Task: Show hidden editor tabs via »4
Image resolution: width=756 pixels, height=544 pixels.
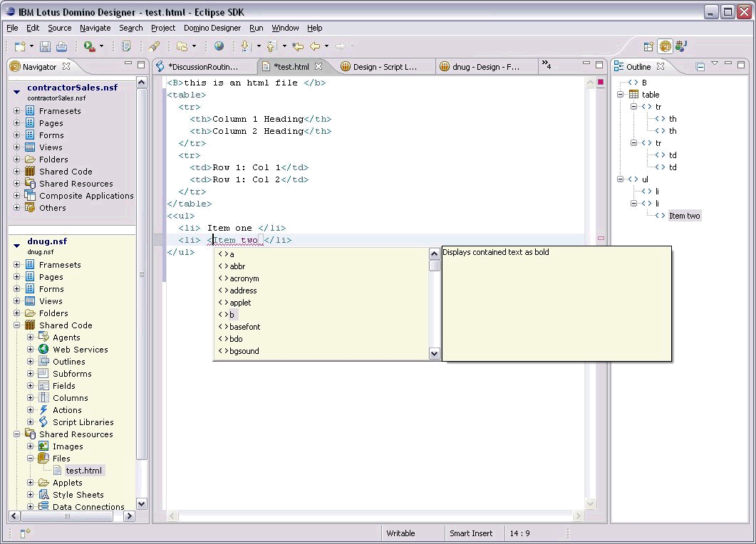Action: pyautogui.click(x=547, y=65)
